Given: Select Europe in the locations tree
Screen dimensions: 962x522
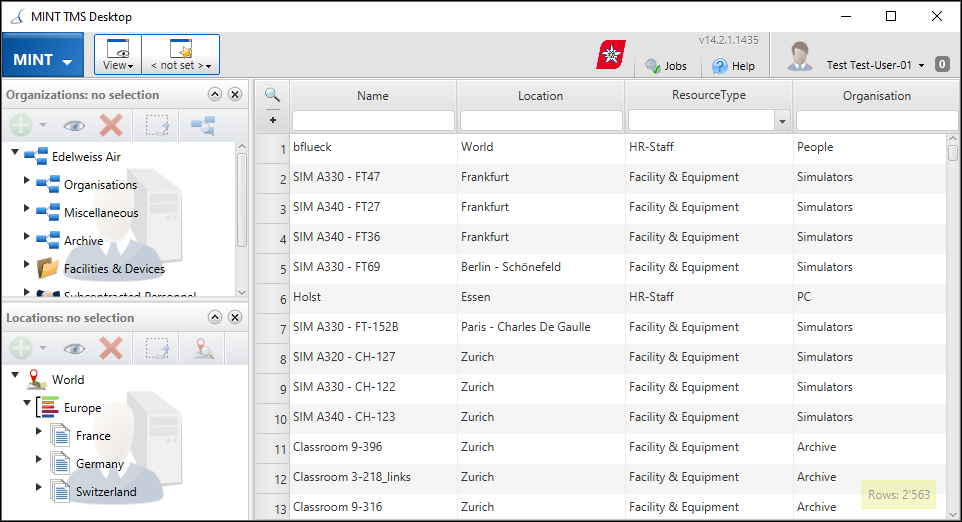Looking at the screenshot, I should point(83,408).
